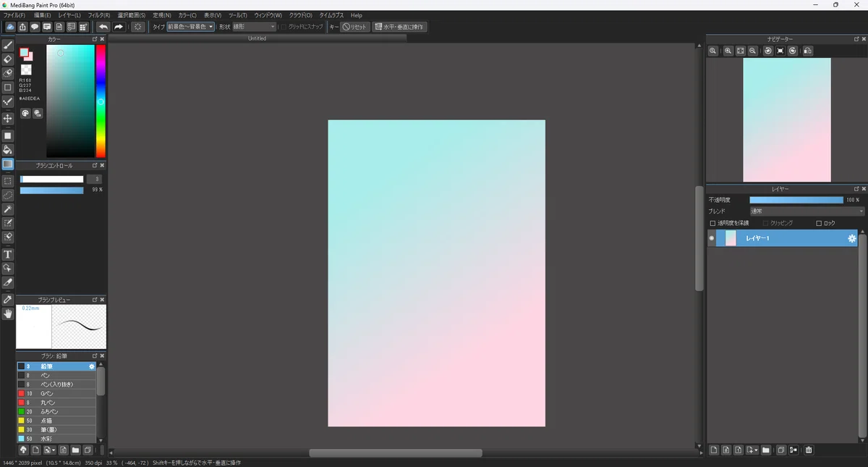Viewport: 868px width, 467px height.
Task: Undock the ナビゲーター panel
Action: (x=856, y=39)
